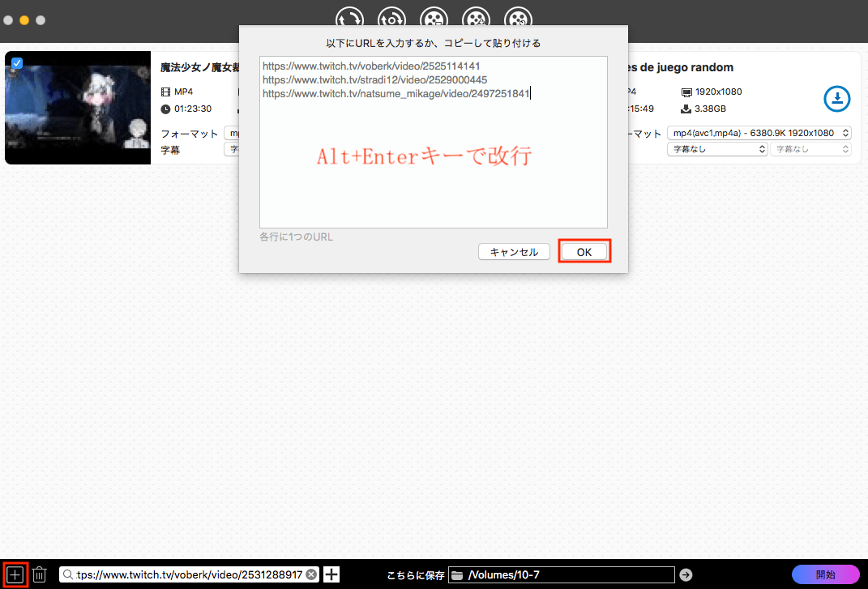Click the 1920x1080 resolution text
The image size is (868, 589).
tap(719, 92)
